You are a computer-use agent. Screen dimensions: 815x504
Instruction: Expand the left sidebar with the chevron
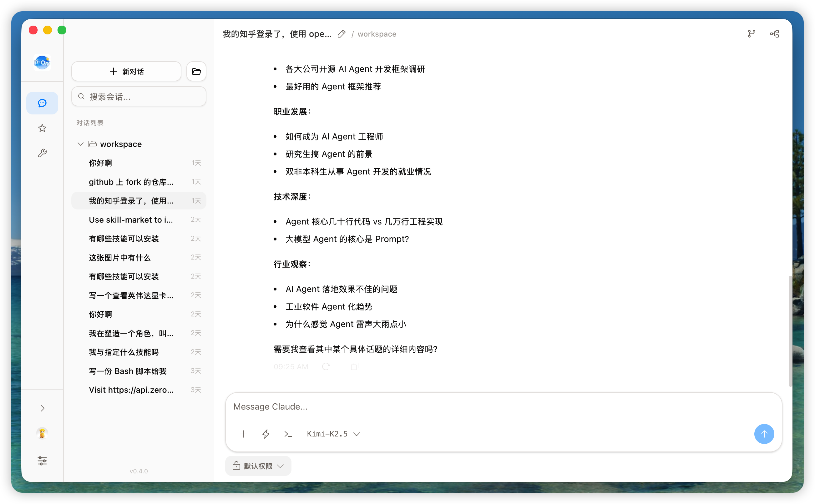click(x=42, y=408)
